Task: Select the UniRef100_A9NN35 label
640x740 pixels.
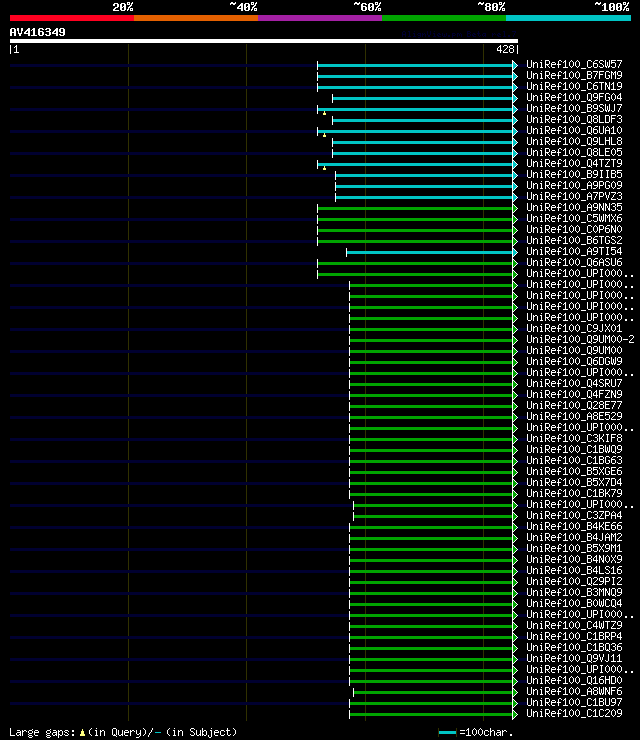Action: [574, 207]
